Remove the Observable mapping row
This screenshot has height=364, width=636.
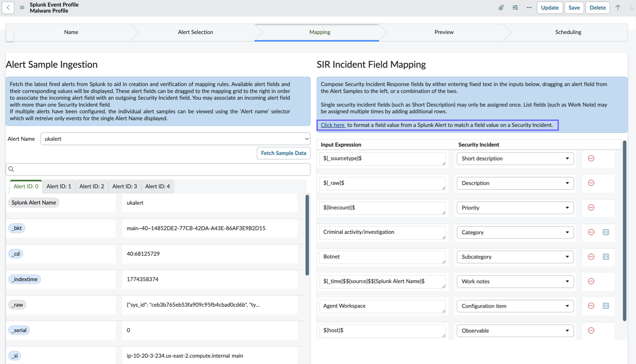click(x=591, y=331)
